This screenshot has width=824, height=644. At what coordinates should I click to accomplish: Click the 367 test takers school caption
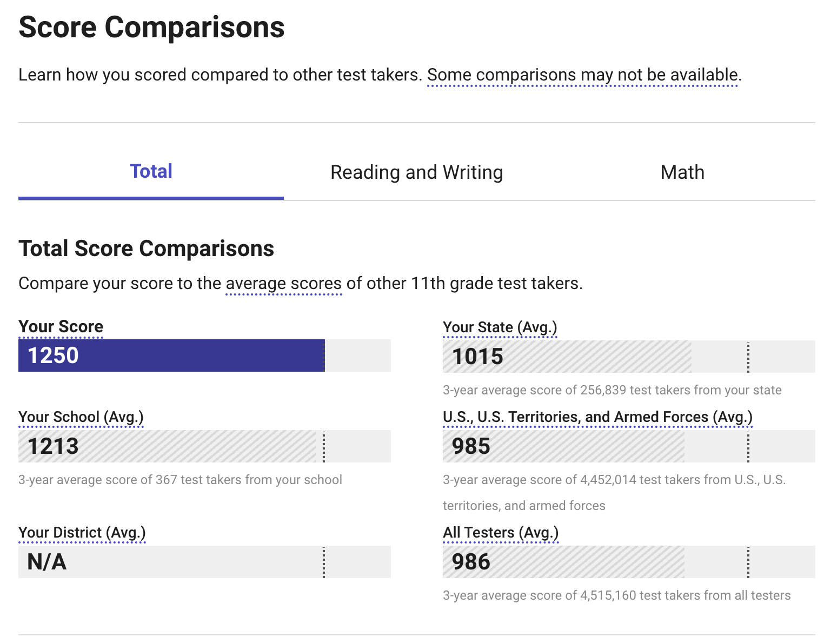click(x=180, y=480)
